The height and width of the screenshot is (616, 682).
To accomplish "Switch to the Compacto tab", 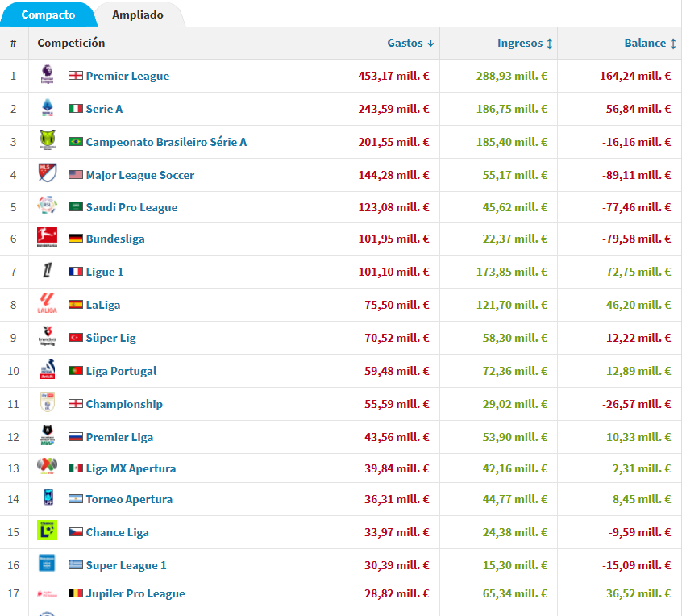I will (48, 15).
